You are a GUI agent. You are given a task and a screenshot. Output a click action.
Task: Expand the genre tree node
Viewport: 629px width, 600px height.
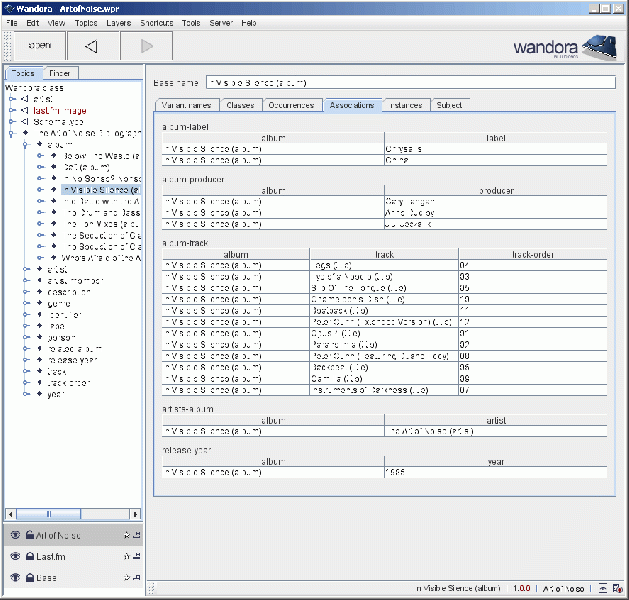pyautogui.click(x=26, y=303)
